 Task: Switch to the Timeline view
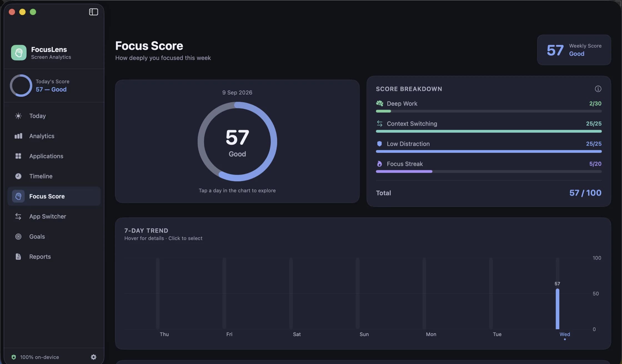pos(54,176)
